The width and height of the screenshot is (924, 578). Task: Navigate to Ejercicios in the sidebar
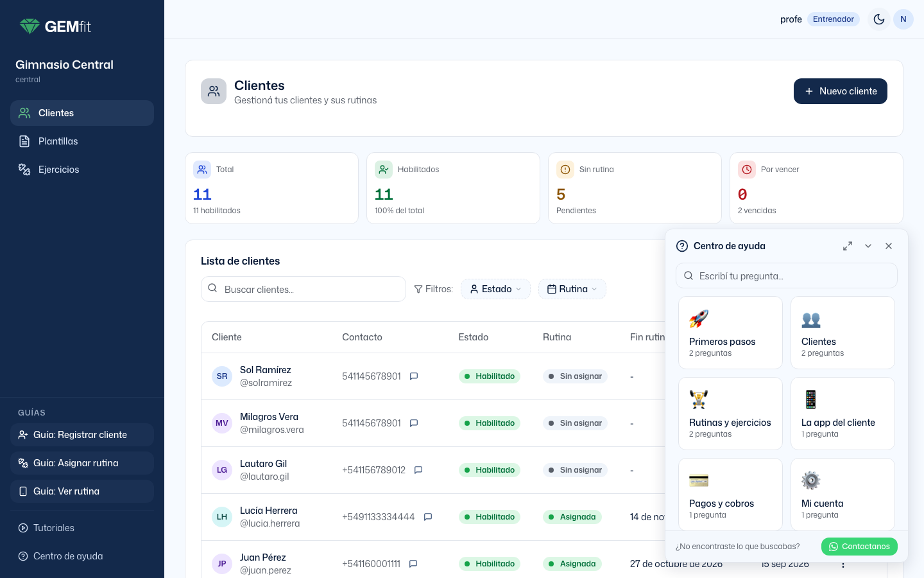pos(82,170)
